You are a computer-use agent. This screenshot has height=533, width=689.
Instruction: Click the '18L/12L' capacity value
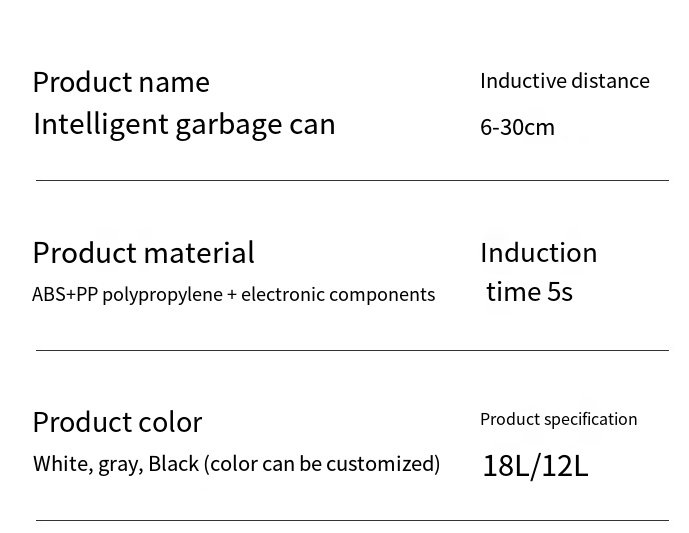coord(535,466)
